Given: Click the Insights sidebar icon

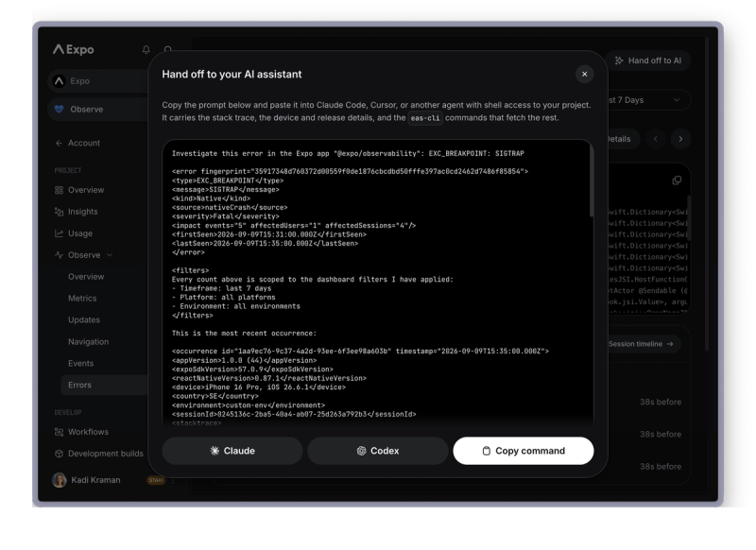Looking at the screenshot, I should pos(59,212).
